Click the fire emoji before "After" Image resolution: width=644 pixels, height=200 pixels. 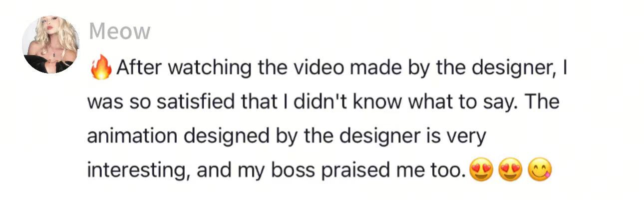pos(101,68)
